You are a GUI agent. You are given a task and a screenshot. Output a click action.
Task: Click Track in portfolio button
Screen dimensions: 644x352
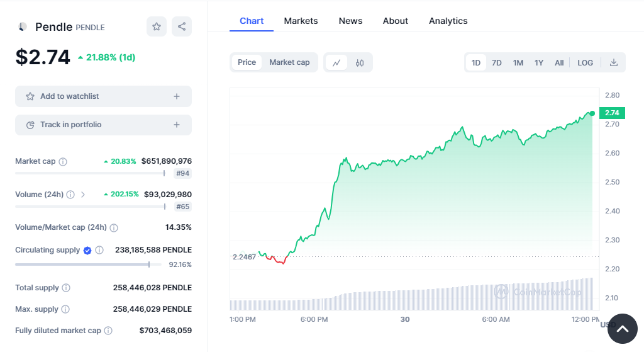point(104,125)
